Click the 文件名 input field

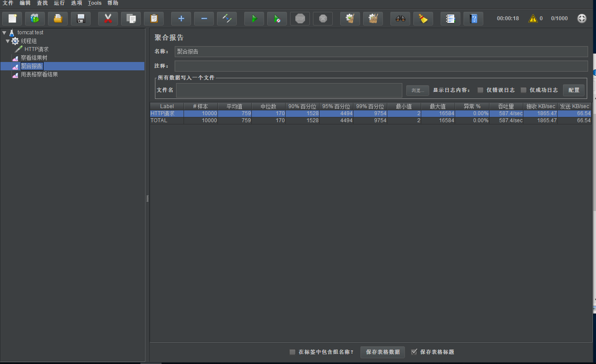pyautogui.click(x=289, y=90)
